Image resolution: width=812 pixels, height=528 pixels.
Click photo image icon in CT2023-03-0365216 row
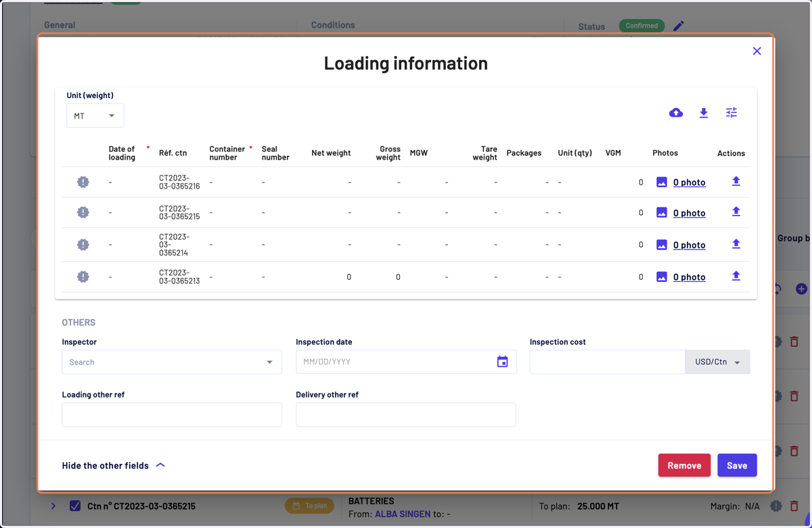[x=662, y=182]
